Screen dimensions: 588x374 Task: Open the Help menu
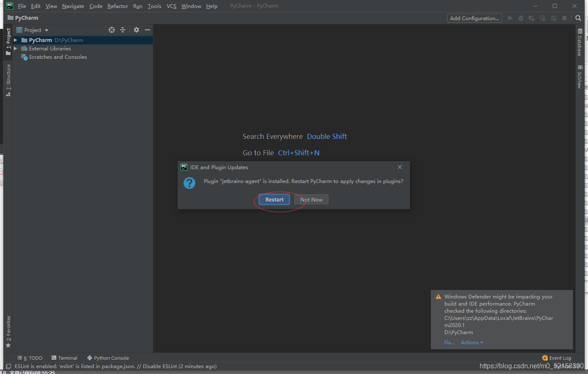coord(212,6)
